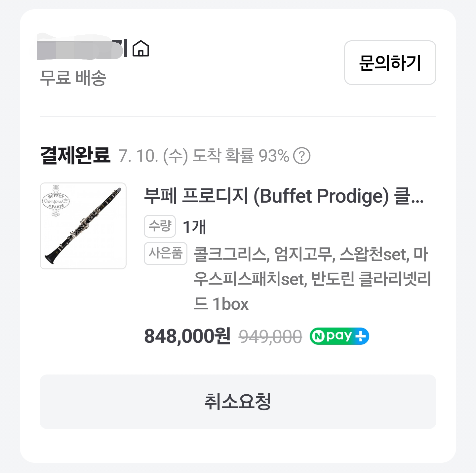Click the 결제완료 payment status label

point(75,155)
